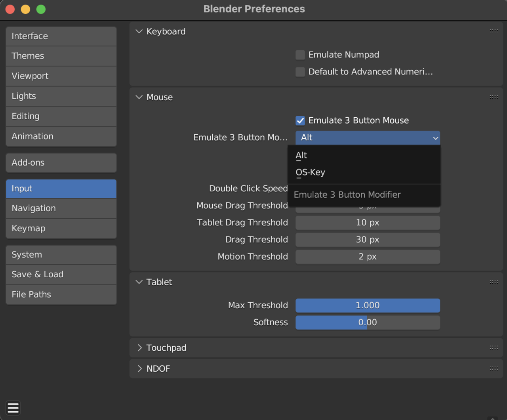507x420 pixels.
Task: Close the Alt modifier dropdown
Action: [x=368, y=137]
